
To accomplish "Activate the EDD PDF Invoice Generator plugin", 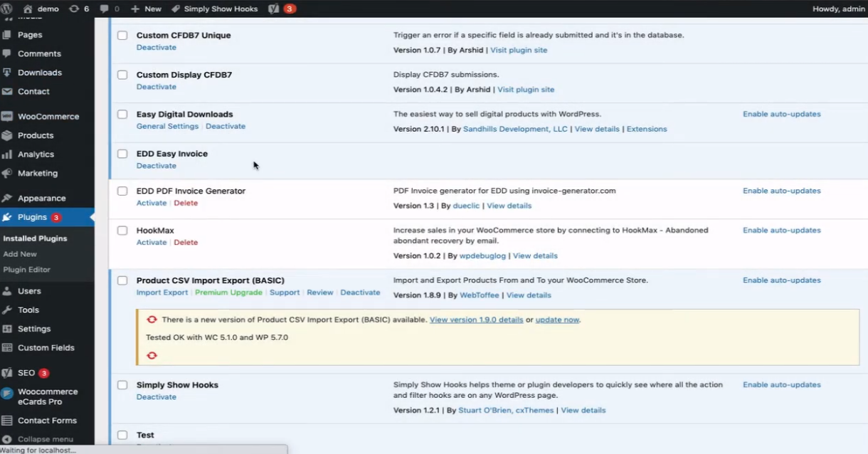I will point(151,204).
